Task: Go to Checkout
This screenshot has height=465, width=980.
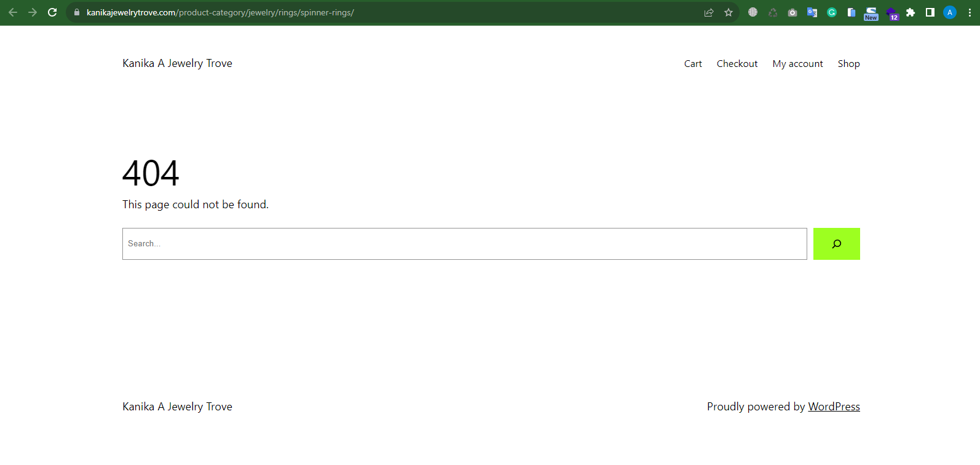Action: coord(737,64)
